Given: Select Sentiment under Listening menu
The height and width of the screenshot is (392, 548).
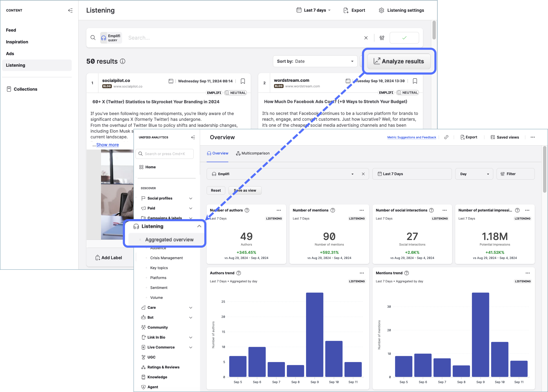Looking at the screenshot, I should (x=159, y=288).
